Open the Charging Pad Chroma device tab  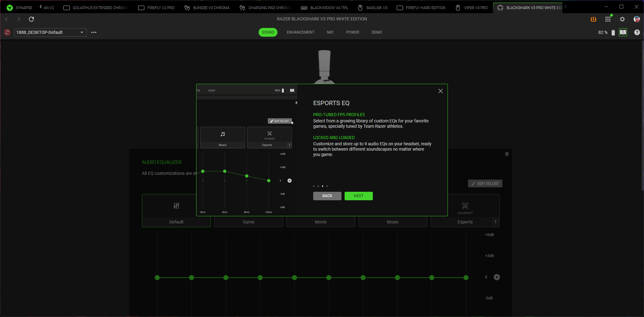[x=266, y=8]
